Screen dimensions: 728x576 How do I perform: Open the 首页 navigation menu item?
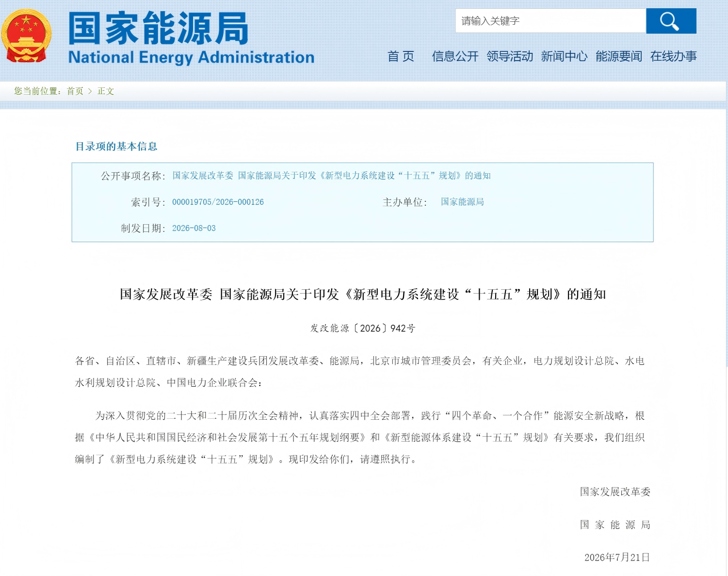(x=401, y=56)
